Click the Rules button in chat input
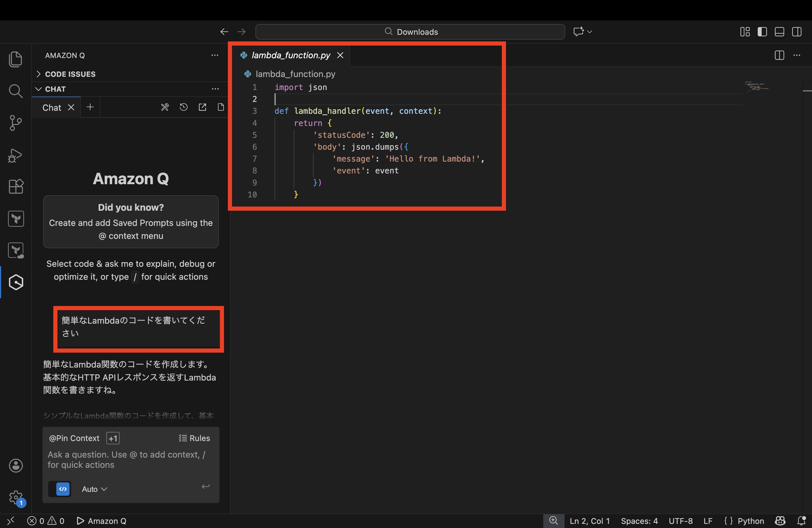The width and height of the screenshot is (812, 528). [x=194, y=438]
